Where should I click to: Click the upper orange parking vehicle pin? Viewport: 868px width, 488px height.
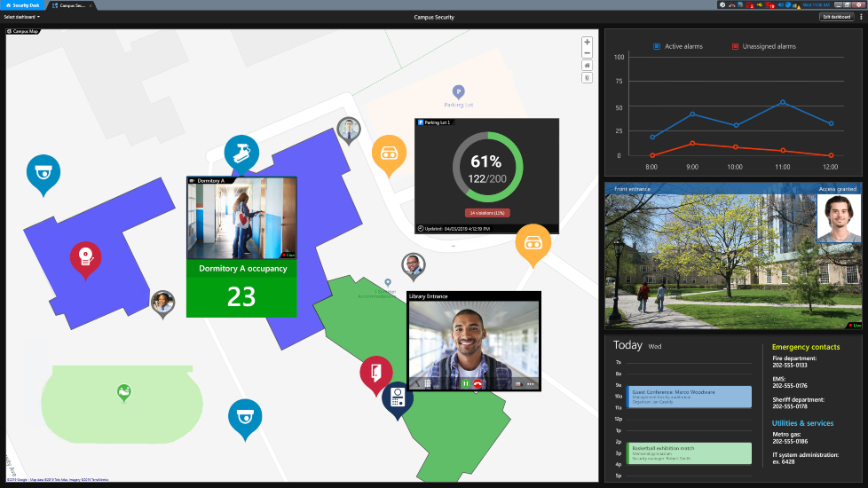pos(389,153)
